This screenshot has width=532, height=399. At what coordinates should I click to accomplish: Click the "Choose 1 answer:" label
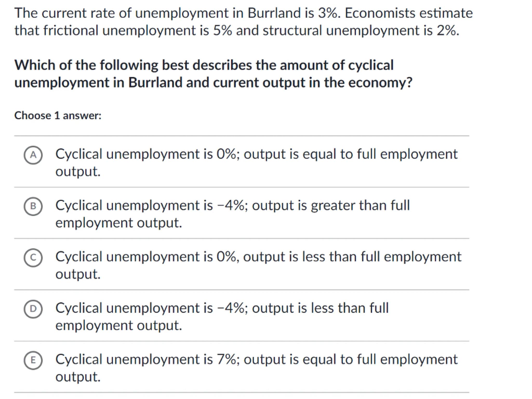click(58, 116)
